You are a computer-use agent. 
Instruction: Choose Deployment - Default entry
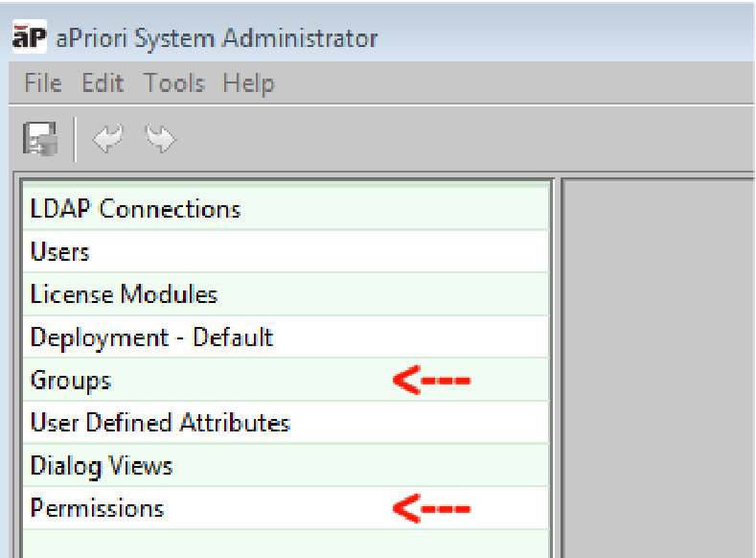point(151,337)
